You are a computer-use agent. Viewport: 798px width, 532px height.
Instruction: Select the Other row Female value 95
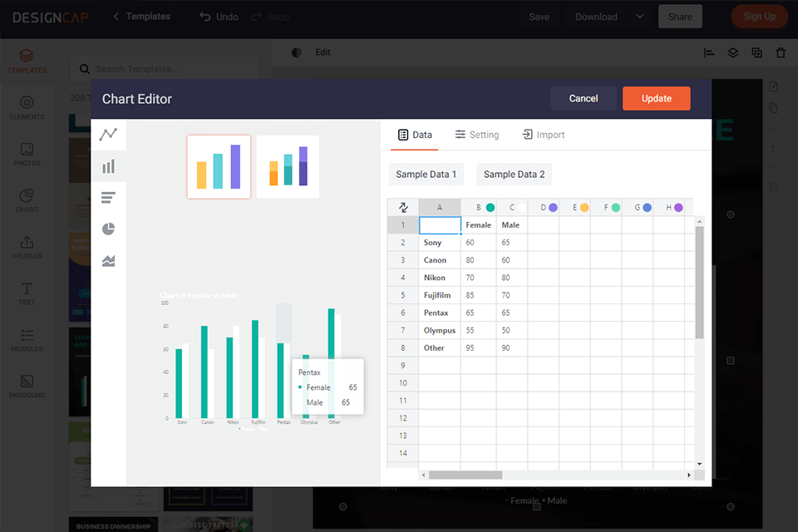pyautogui.click(x=479, y=348)
